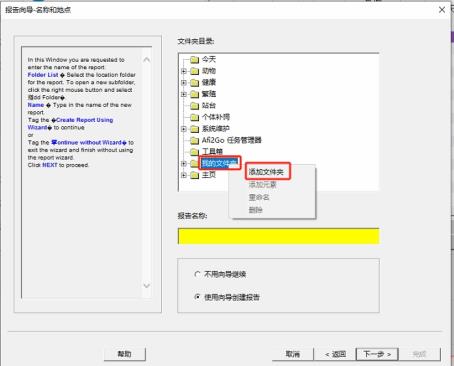Expand the 主页 folder node

click(x=184, y=175)
